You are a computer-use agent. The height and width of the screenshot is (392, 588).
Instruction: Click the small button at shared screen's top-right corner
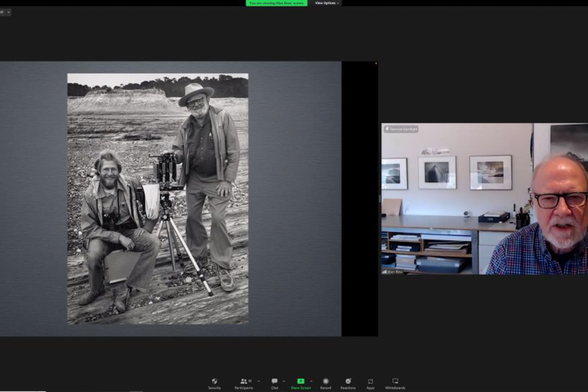(x=376, y=63)
